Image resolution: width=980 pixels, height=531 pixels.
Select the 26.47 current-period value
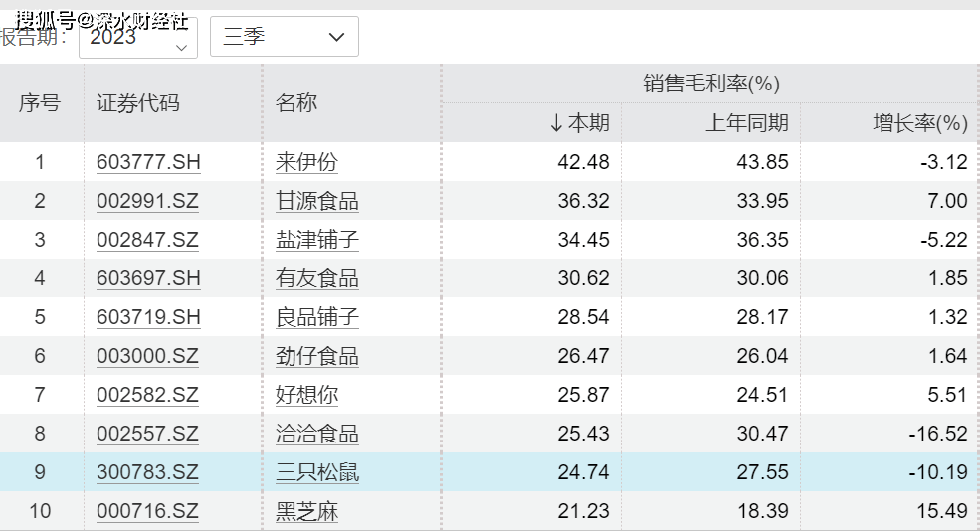click(x=583, y=356)
